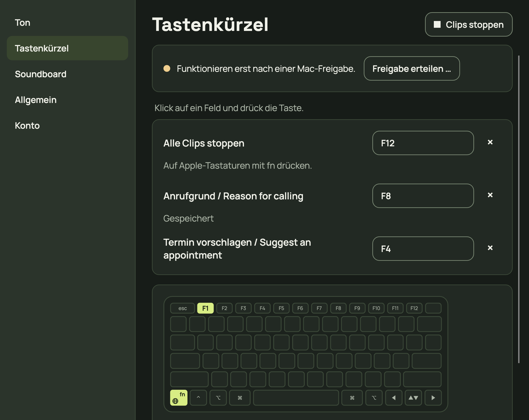Click the F5 key

[x=281, y=308]
